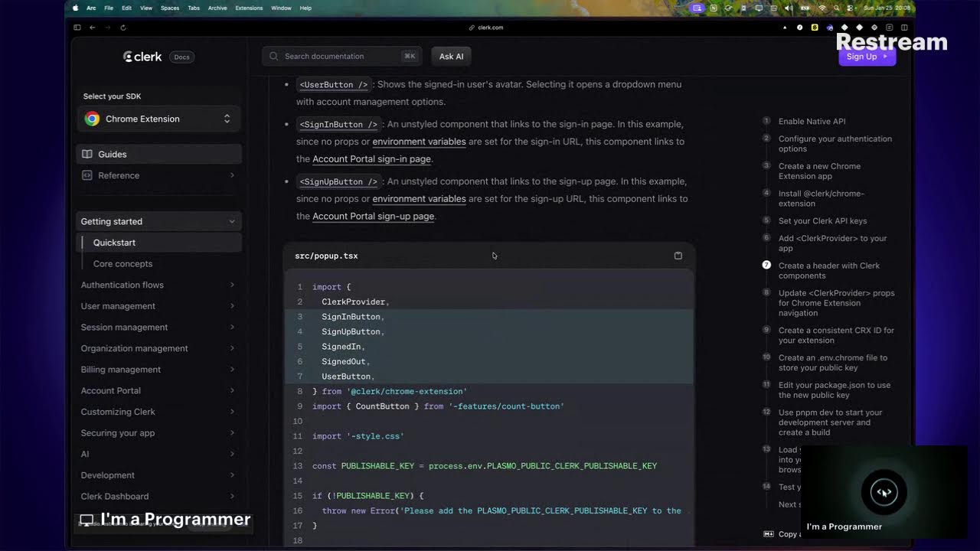980x551 pixels.
Task: Jump to Edit your package.json step
Action: [835, 390]
